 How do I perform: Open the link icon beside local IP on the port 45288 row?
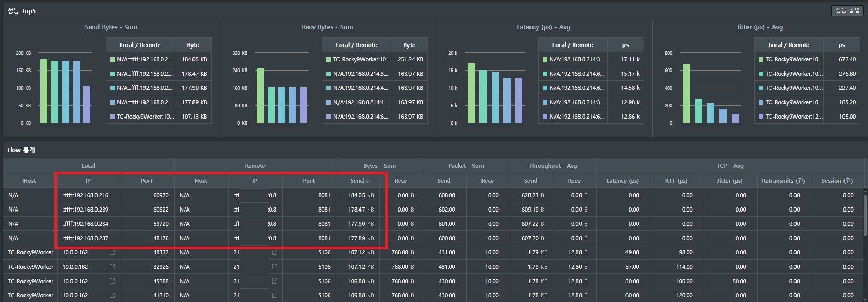point(112,281)
